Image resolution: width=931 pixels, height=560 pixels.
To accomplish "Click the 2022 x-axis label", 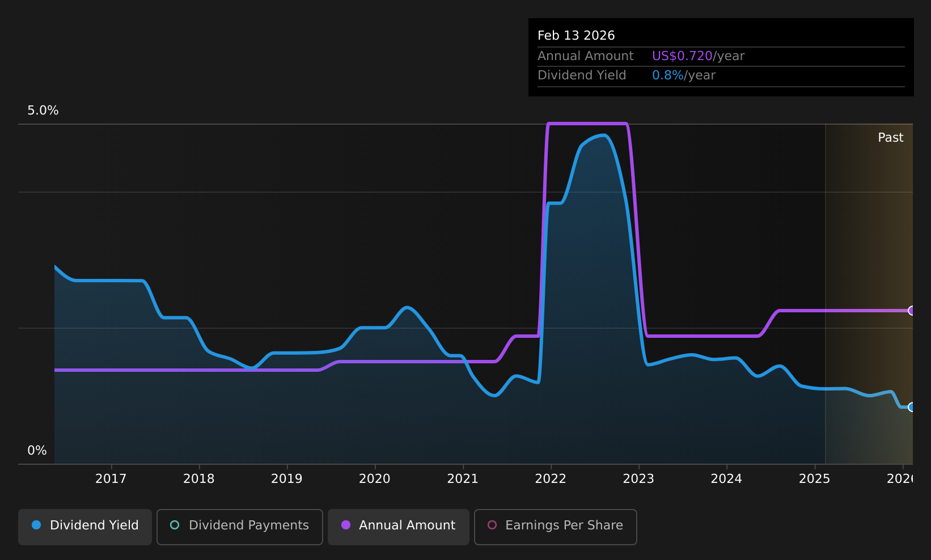I will (x=551, y=479).
